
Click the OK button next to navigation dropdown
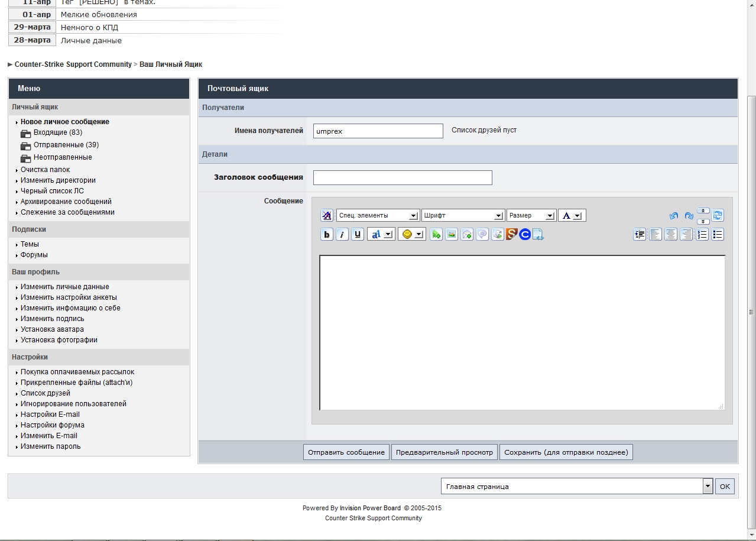725,487
